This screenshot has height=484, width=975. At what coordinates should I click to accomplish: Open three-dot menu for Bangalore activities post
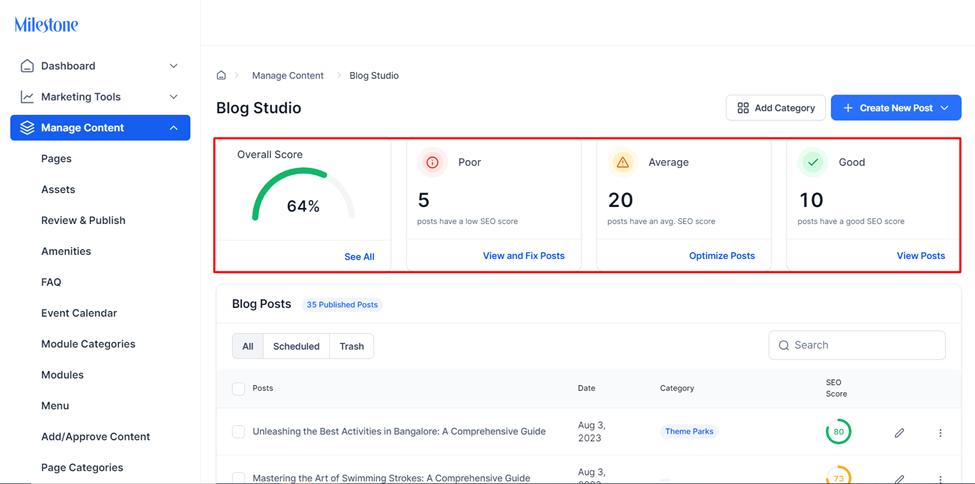940,432
